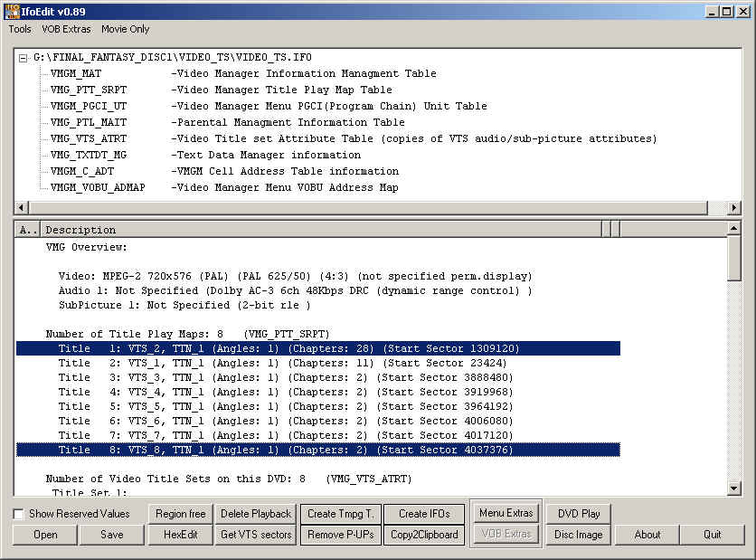Click the Description column header

[x=321, y=230]
